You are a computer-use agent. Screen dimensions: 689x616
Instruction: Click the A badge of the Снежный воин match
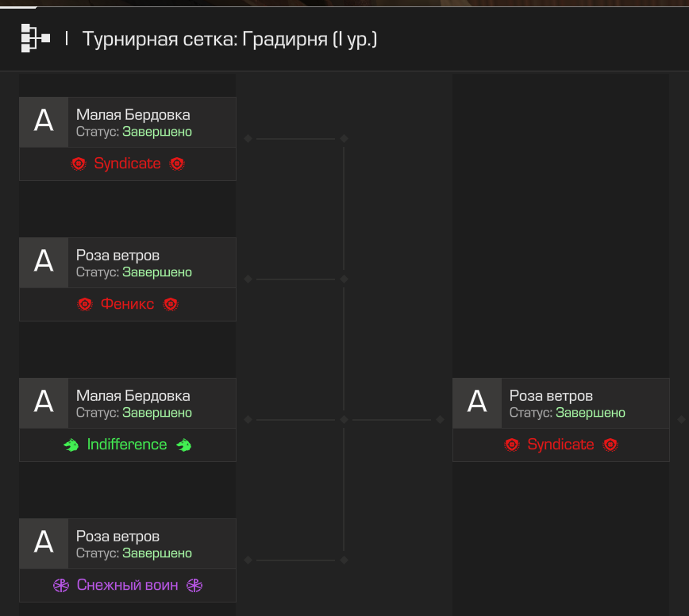coord(44,543)
